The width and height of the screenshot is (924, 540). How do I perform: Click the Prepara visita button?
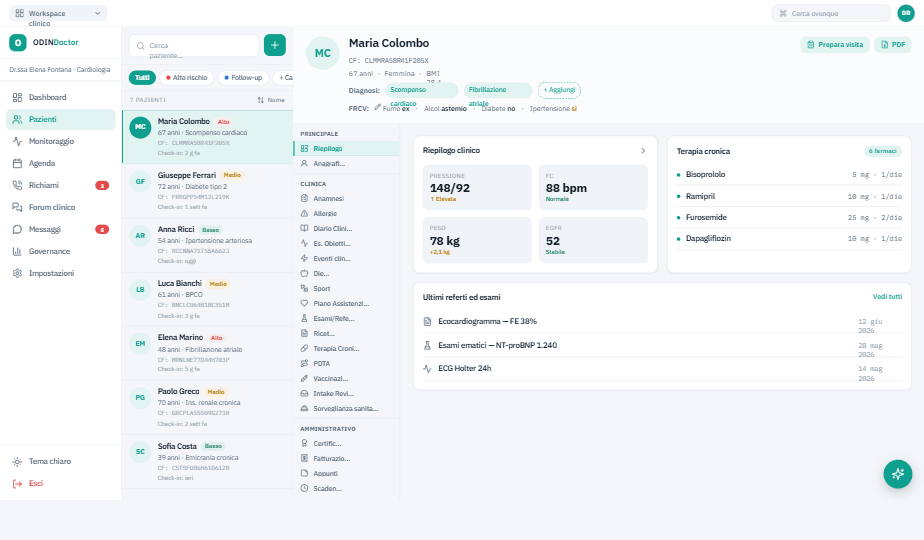point(835,45)
